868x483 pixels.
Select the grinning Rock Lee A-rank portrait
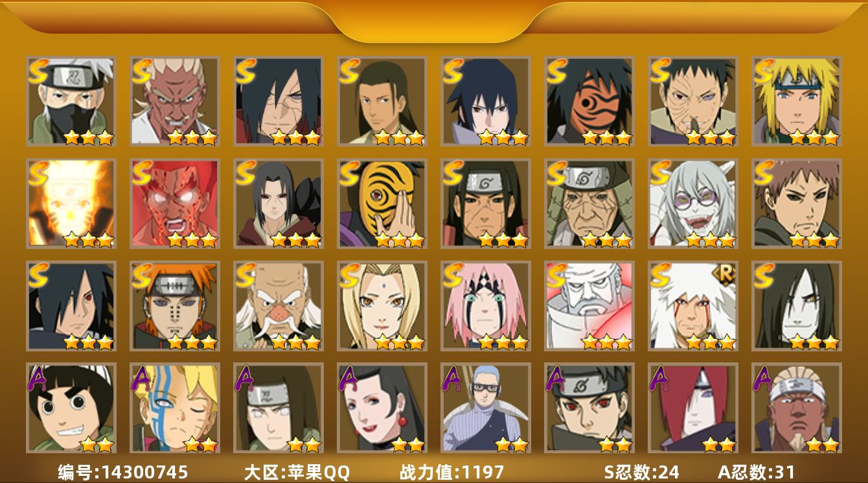point(71,408)
